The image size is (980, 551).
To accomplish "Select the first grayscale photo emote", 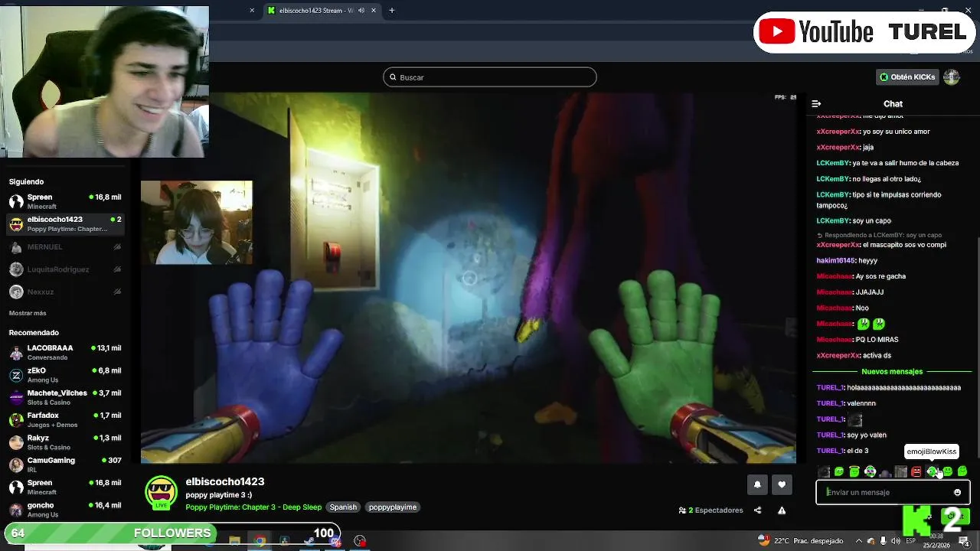I will [x=824, y=471].
